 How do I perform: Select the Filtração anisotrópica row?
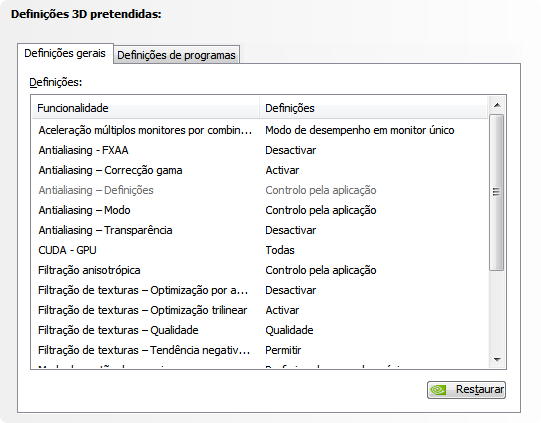click(260, 270)
